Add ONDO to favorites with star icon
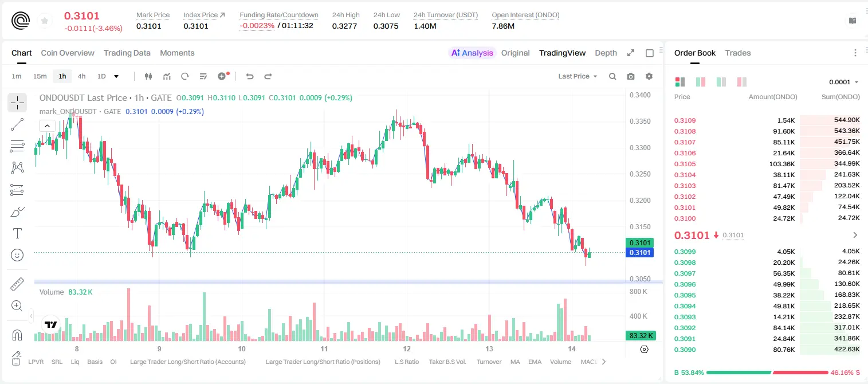Viewport: 868px width, 384px height. click(45, 21)
